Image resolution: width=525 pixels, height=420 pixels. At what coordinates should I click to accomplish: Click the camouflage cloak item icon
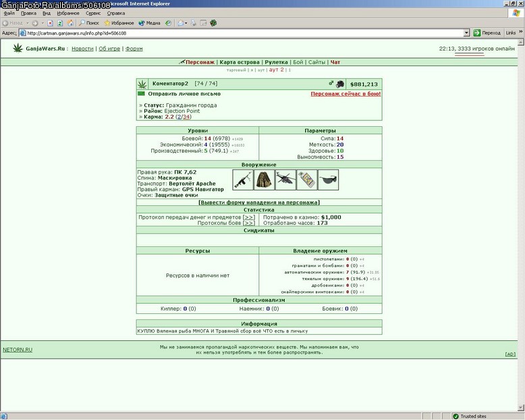[264, 180]
